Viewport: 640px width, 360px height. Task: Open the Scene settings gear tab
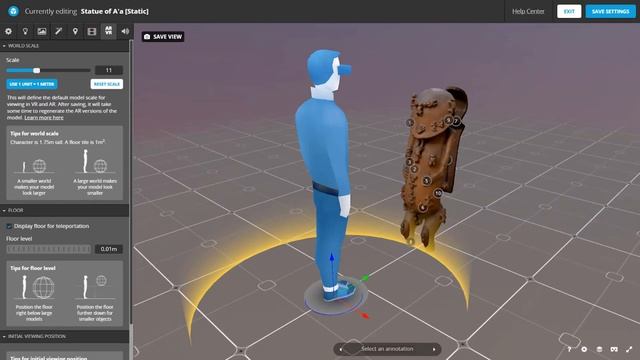[8, 31]
